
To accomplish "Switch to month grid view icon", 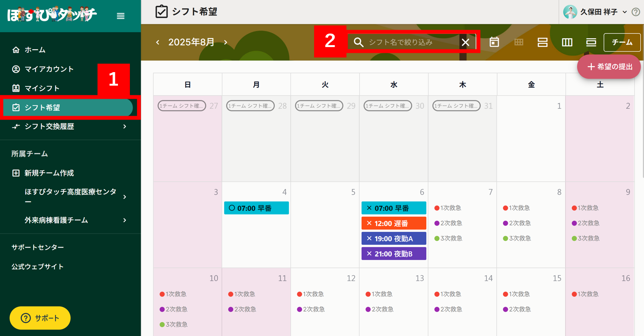I will pos(519,42).
